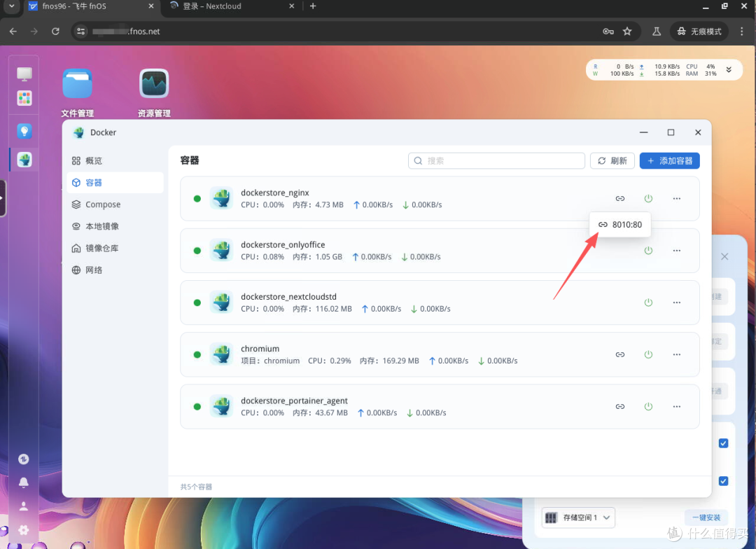Click power icon for dockerstore_nginx container
756x549 pixels.
[x=648, y=198]
